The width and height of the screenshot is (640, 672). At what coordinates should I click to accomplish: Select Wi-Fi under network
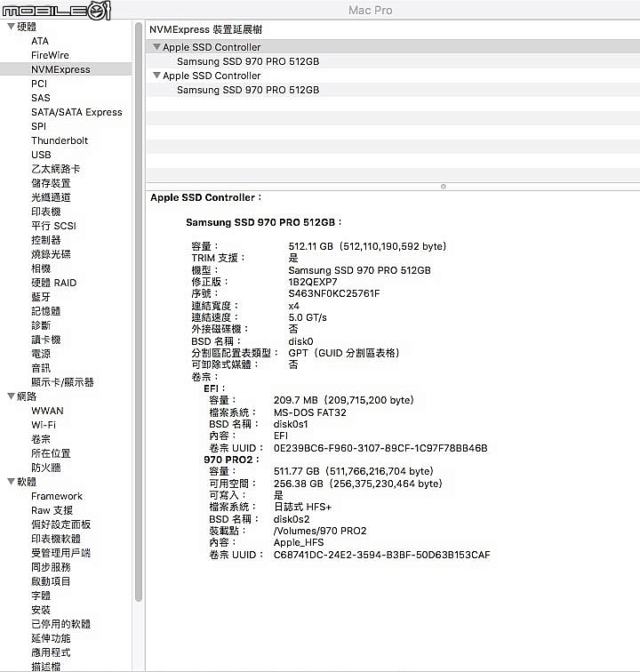pyautogui.click(x=44, y=425)
